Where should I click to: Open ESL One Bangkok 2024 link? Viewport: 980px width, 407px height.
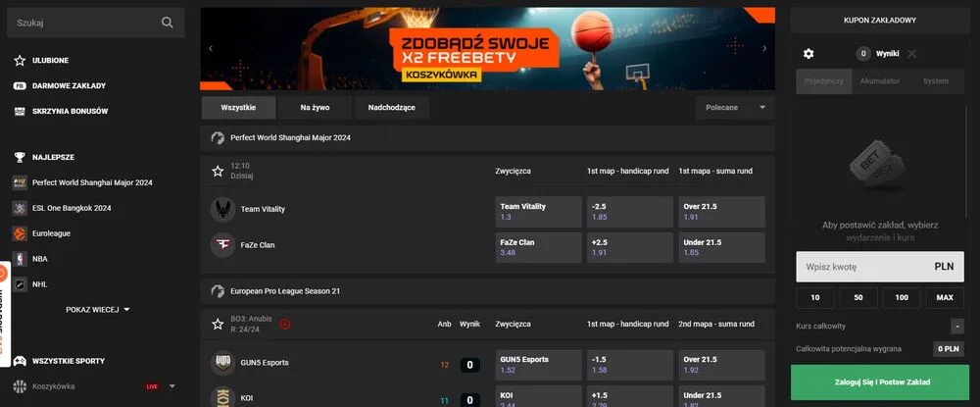click(x=72, y=208)
